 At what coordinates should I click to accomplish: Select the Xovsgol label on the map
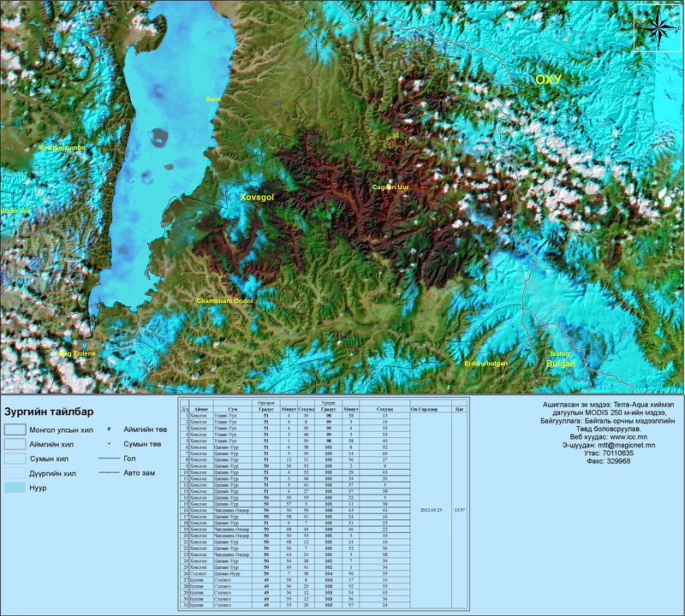[x=257, y=197]
